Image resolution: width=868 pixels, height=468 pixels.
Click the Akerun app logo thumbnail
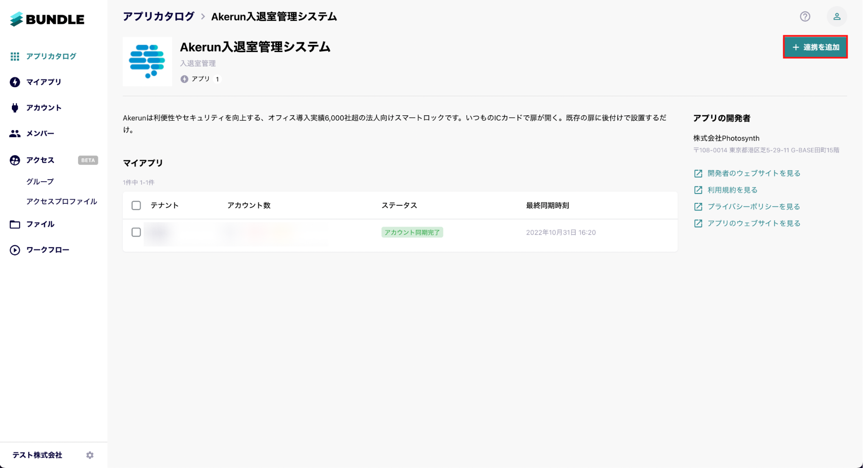(x=147, y=61)
